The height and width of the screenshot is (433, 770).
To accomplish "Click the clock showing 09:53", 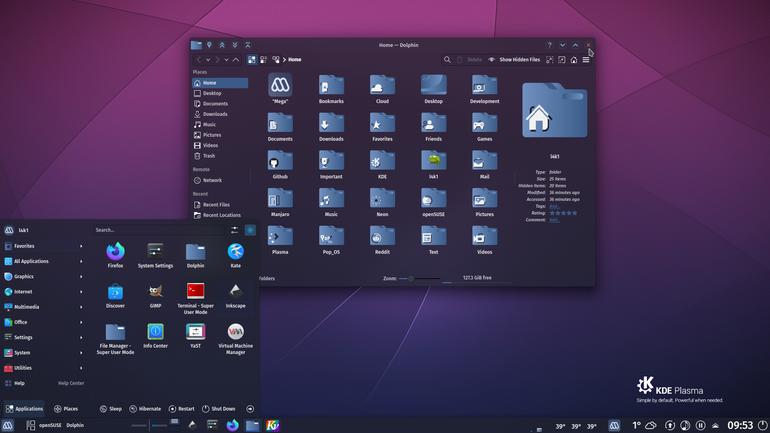I will click(740, 425).
